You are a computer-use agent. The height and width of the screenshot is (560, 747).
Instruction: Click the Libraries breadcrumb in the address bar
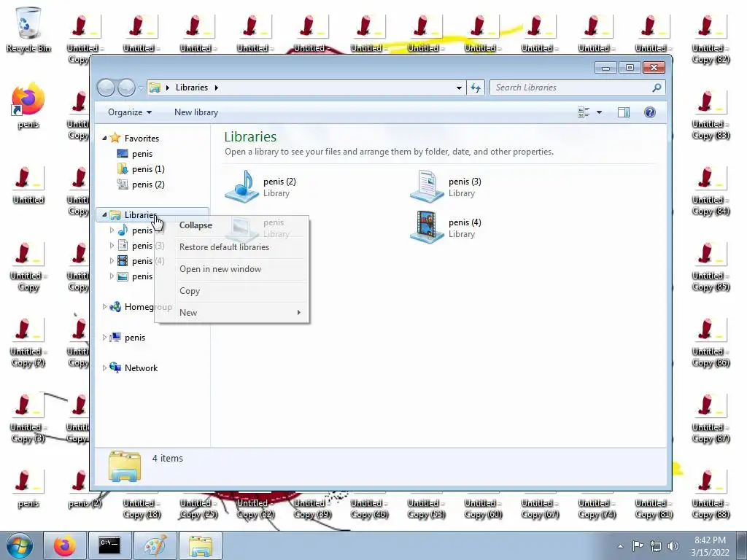192,87
